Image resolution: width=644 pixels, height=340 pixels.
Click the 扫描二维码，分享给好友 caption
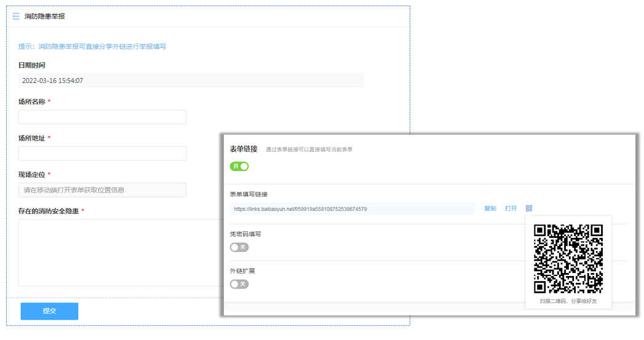click(x=568, y=301)
